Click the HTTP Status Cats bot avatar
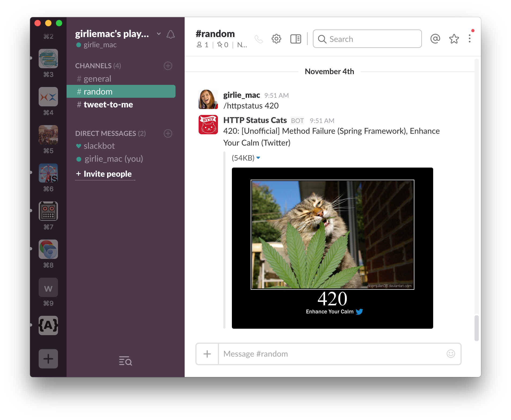Viewport: 511px width, 420px height. (208, 125)
